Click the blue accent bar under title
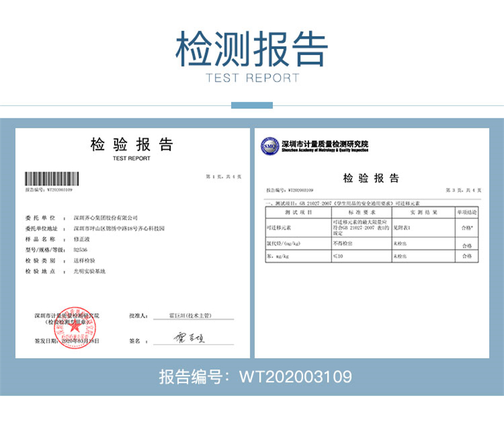The image size is (504, 424). pyautogui.click(x=251, y=105)
